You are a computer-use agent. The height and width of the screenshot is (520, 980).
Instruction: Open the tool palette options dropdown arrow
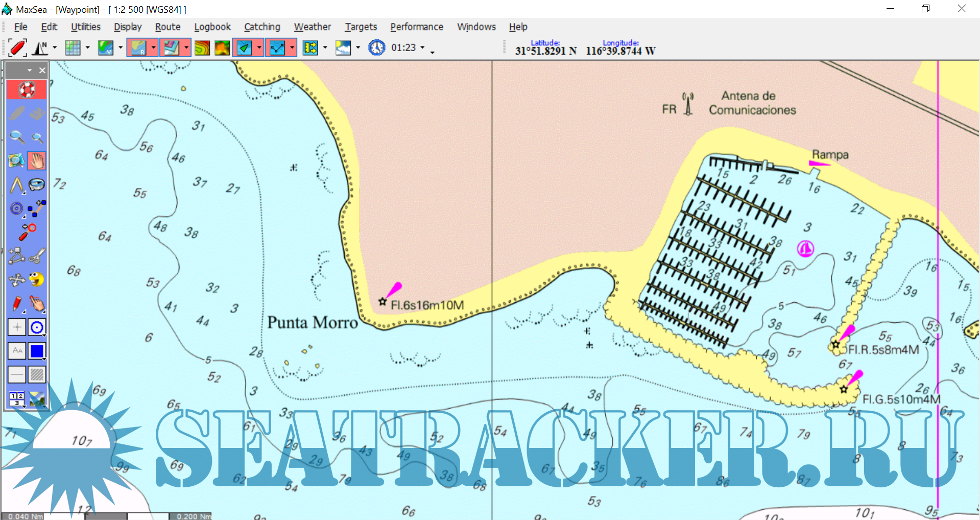point(30,70)
